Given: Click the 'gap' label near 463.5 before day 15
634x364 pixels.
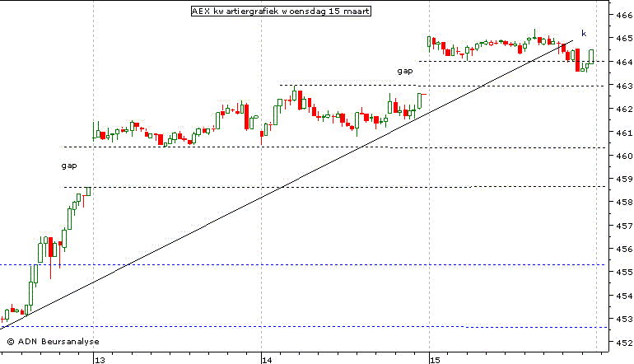Looking at the screenshot, I should 405,71.
